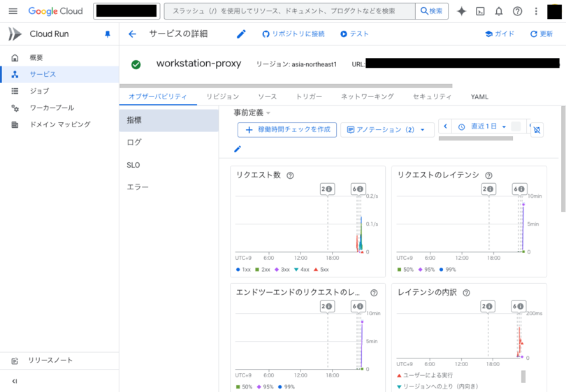The width and height of the screenshot is (566, 392).
Task: Toggle ユーザーによる実行 legend entry
Action: [425, 375]
